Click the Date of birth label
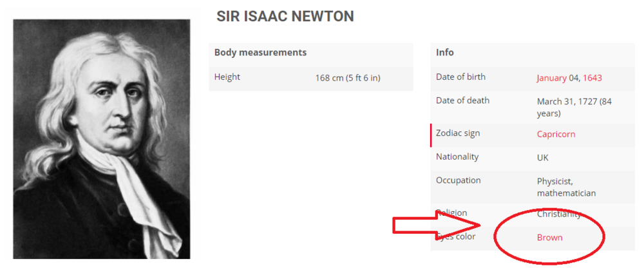The height and width of the screenshot is (268, 644). [x=460, y=77]
